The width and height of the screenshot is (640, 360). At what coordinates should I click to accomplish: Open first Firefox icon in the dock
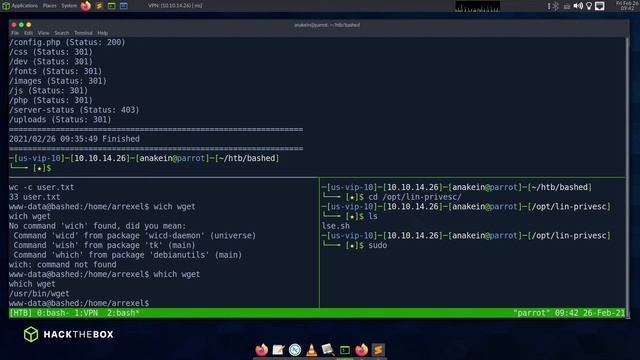pos(262,350)
